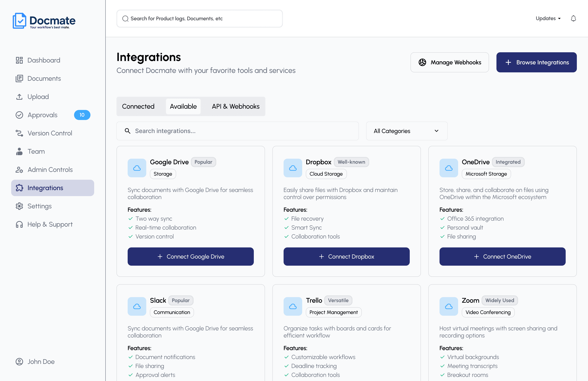Open Documents in the sidebar
The image size is (588, 381).
[53, 78]
